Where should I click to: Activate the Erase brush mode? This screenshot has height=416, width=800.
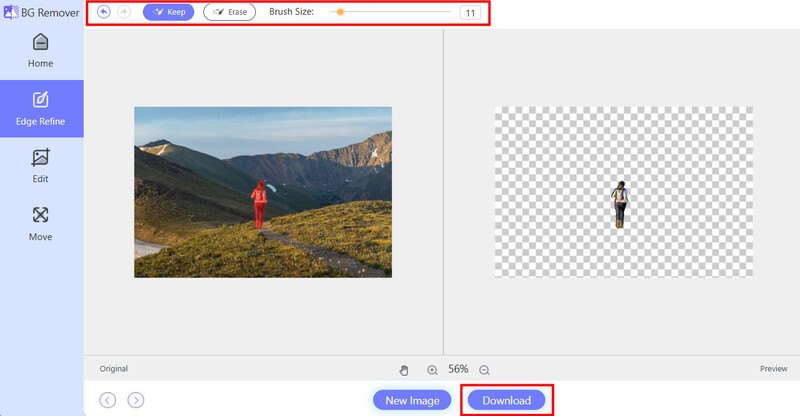click(230, 12)
